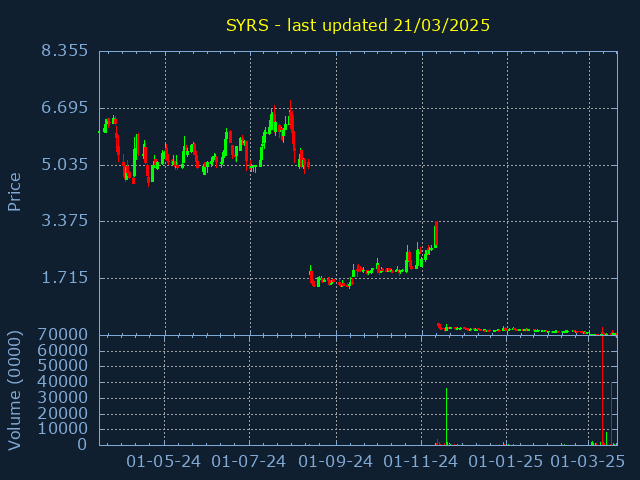Click the 'Price' axis label

[x=14, y=192]
